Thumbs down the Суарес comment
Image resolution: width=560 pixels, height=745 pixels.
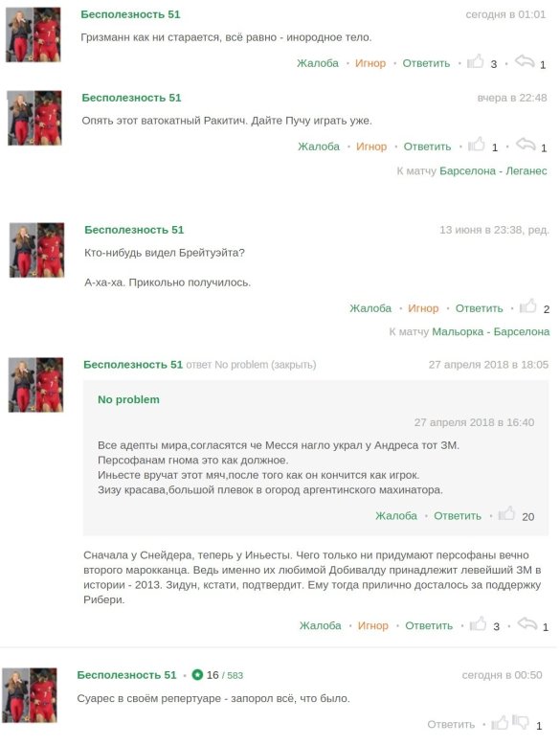pyautogui.click(x=521, y=723)
